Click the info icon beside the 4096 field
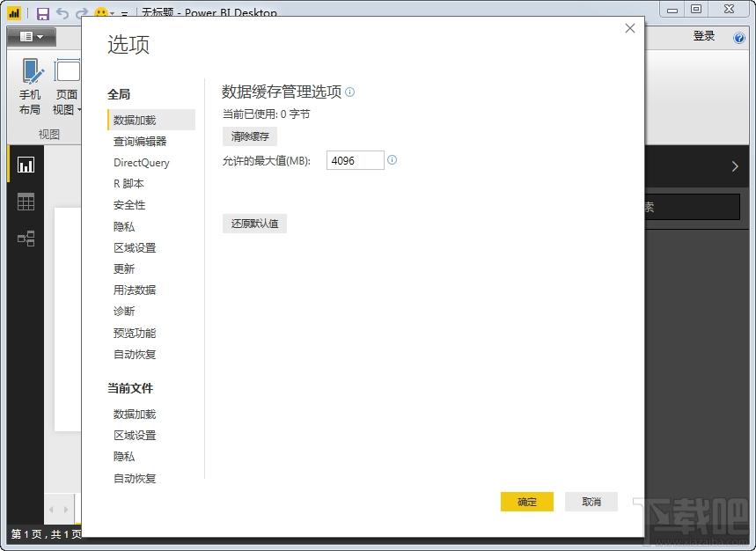The height and width of the screenshot is (551, 756). (x=392, y=159)
